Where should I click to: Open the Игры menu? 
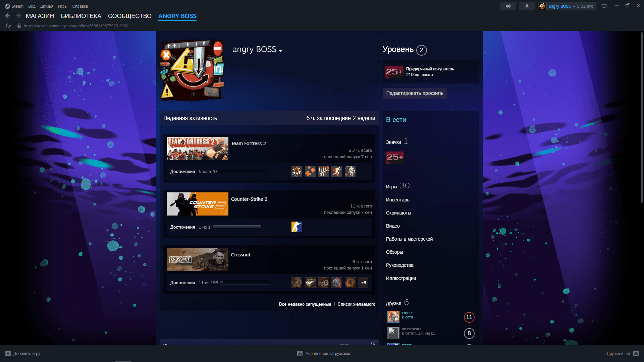click(63, 6)
